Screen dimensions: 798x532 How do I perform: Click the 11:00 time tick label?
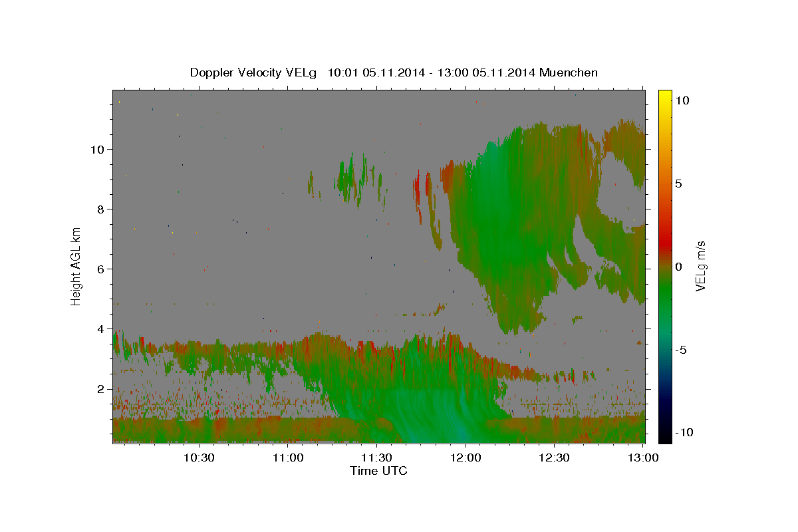288,458
